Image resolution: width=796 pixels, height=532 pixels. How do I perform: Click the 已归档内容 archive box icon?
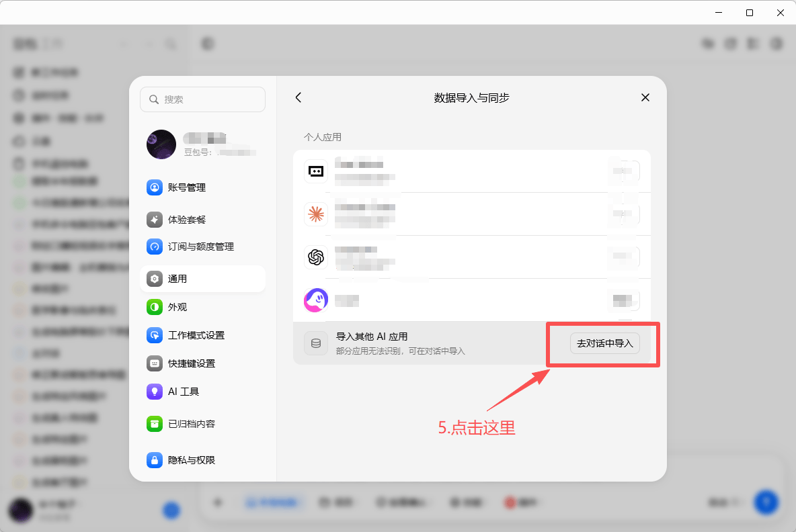point(155,423)
